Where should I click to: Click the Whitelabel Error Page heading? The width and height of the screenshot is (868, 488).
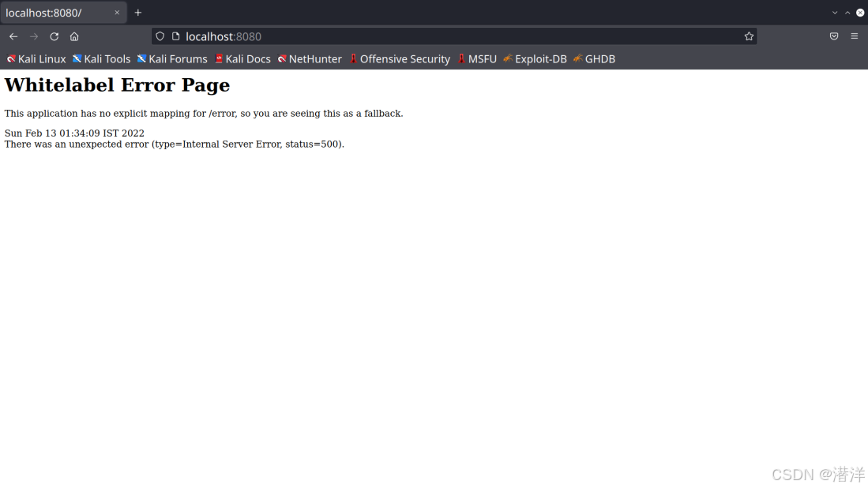117,85
